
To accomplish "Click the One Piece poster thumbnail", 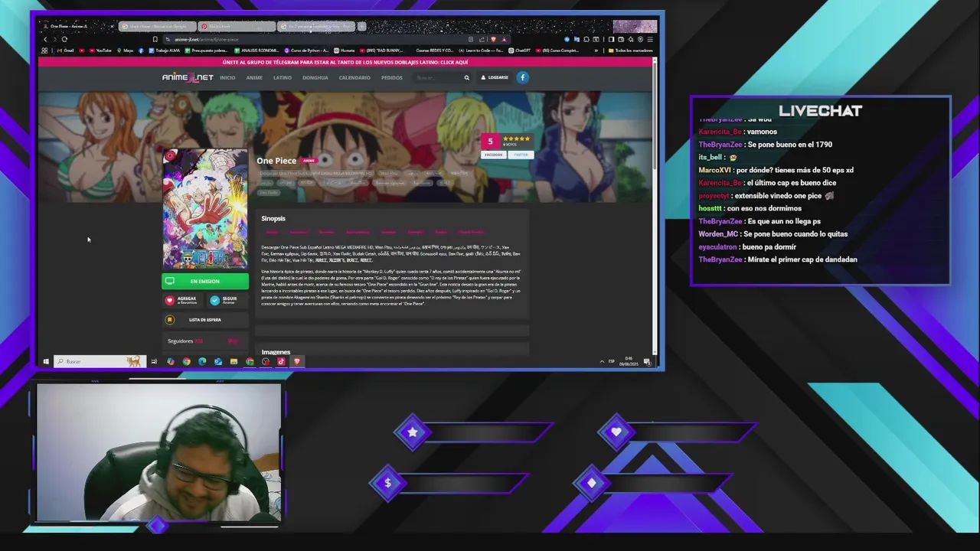I will [x=205, y=208].
